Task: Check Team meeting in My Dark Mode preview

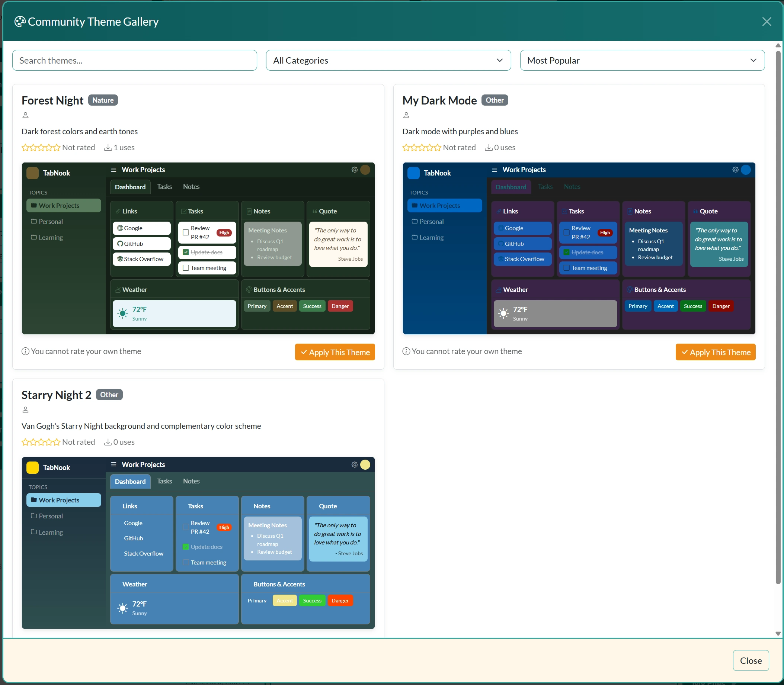Action: pos(567,268)
